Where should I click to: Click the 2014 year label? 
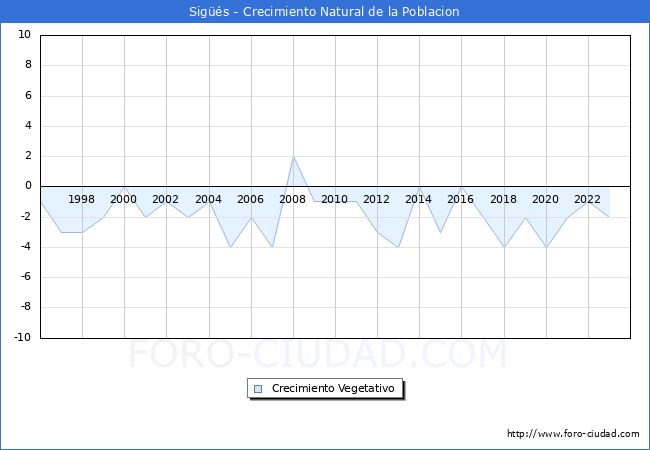tap(418, 199)
